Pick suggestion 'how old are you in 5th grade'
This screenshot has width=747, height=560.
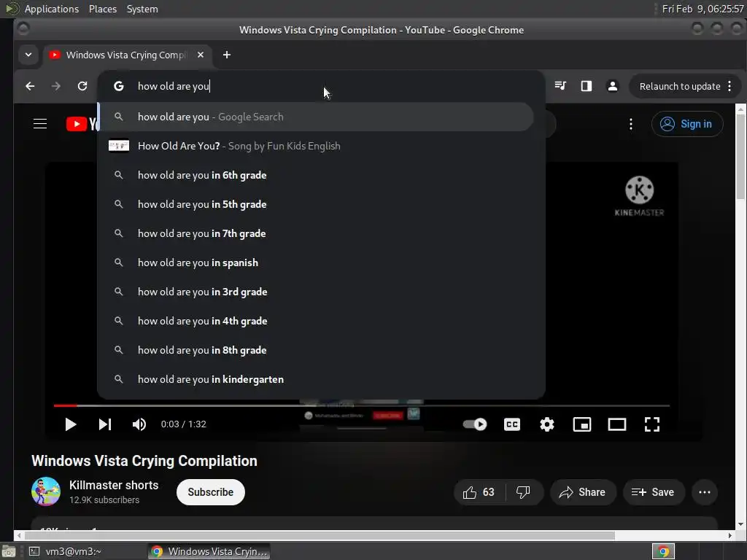click(x=316, y=204)
